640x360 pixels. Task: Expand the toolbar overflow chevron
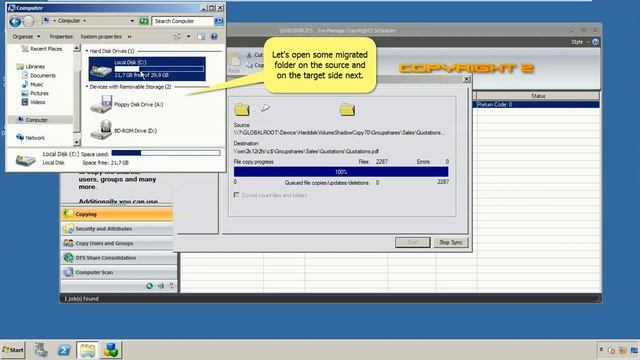click(130, 37)
